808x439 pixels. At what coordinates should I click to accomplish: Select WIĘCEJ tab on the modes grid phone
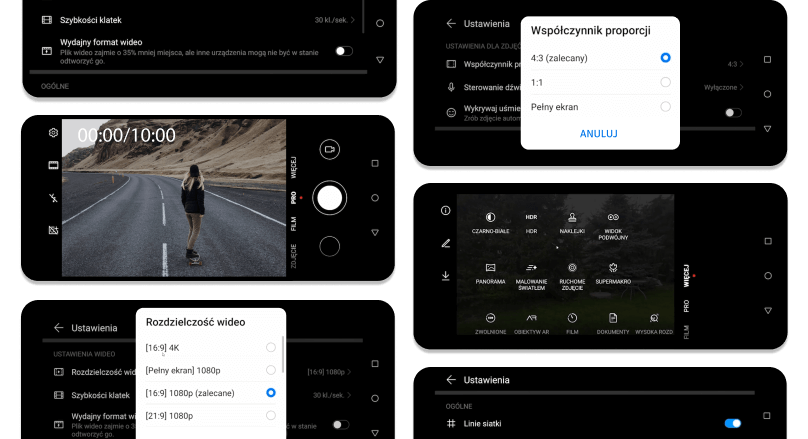[686, 276]
